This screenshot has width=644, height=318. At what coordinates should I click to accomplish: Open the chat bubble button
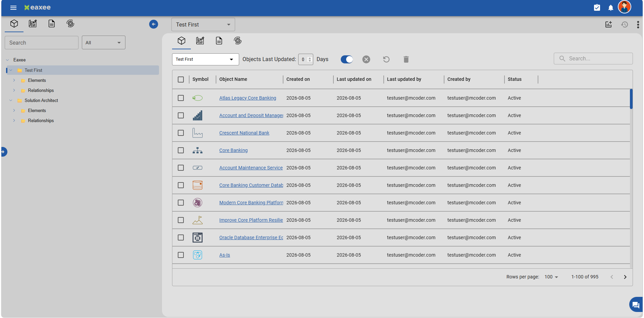[x=636, y=305]
